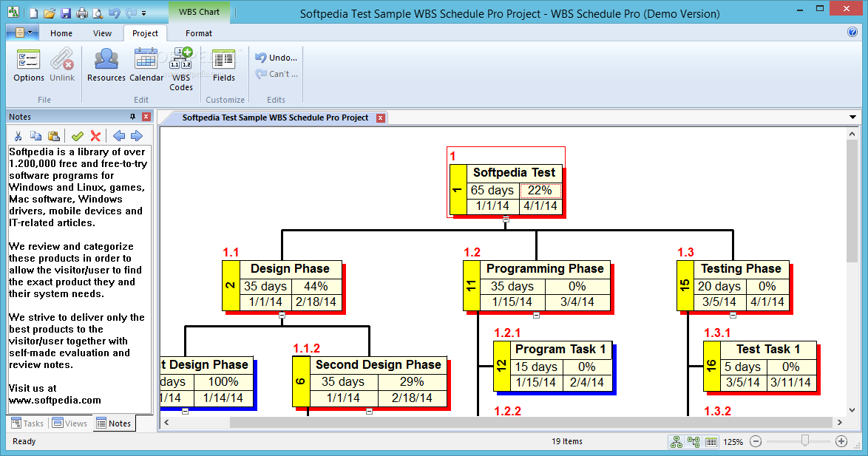Click the New document icon

33,13
